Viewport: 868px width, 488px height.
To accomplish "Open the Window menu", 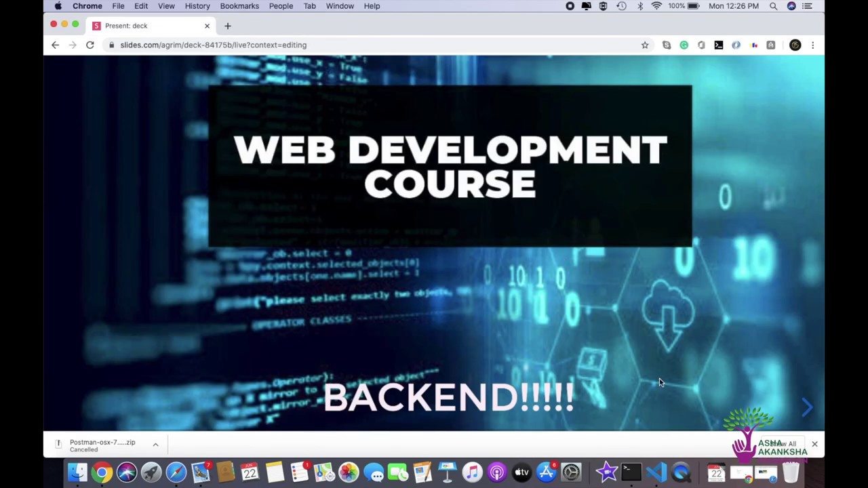I will (x=340, y=6).
